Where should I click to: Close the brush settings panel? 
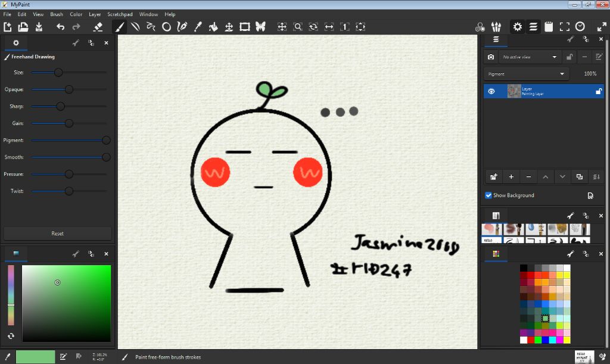coord(106,43)
